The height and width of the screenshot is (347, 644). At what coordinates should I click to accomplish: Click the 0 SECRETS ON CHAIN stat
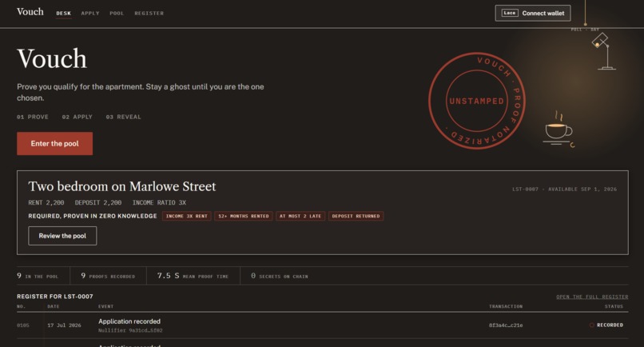tap(280, 276)
